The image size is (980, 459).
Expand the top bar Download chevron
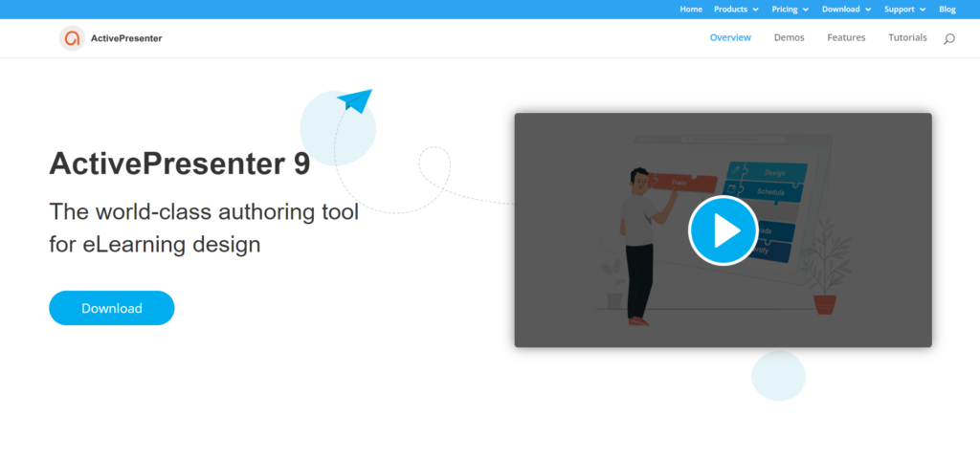point(868,10)
